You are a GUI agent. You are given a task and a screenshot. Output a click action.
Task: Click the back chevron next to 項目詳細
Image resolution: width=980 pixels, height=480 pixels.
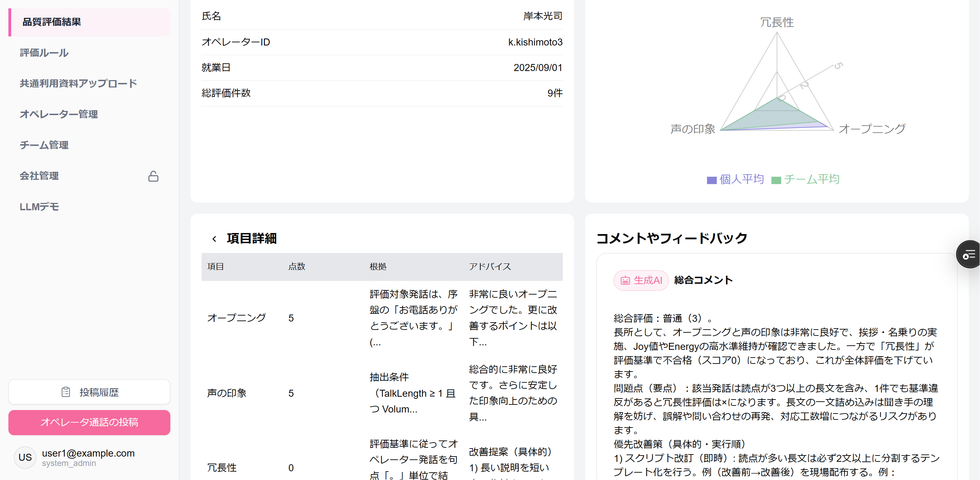(214, 239)
